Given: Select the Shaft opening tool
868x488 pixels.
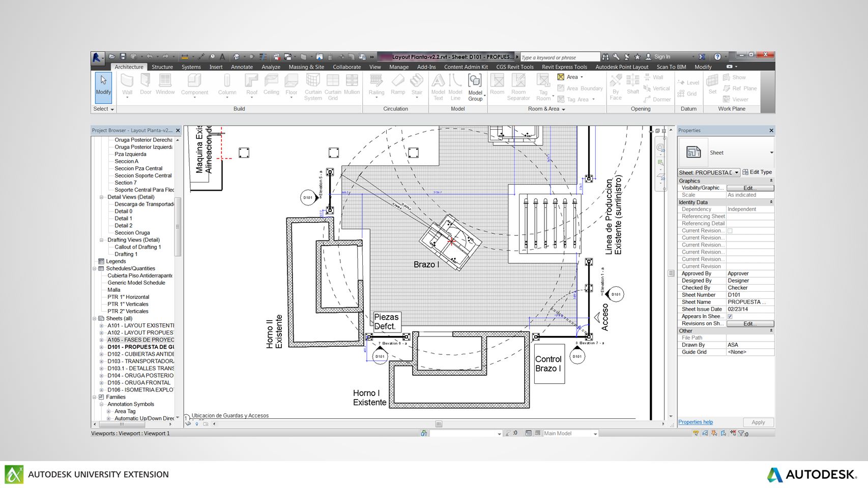Looking at the screenshot, I should [633, 84].
